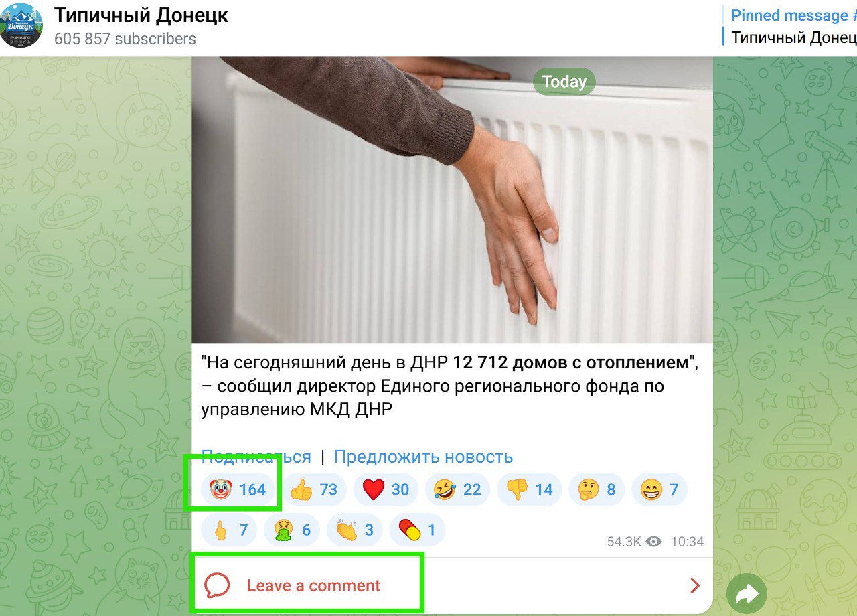Viewport: 857px width, 616px height.
Task: Click the pill emoji reaction
Action: [x=417, y=530]
